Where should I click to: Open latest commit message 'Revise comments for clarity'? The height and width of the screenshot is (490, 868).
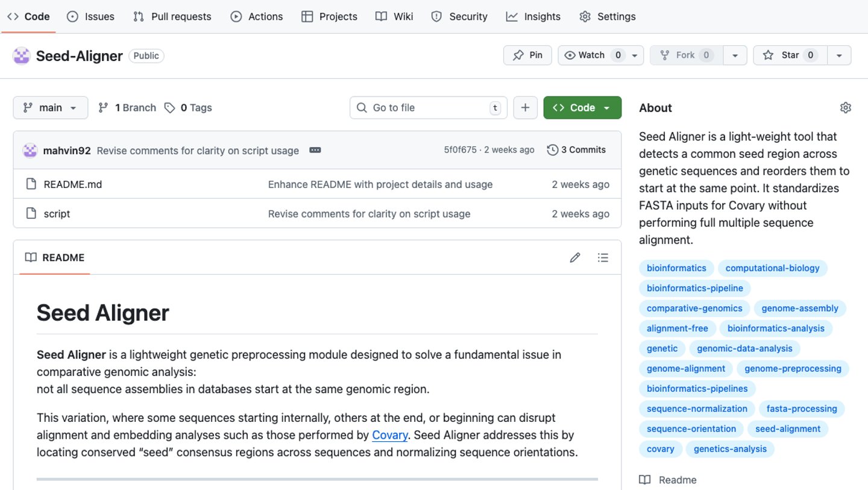[x=198, y=151]
